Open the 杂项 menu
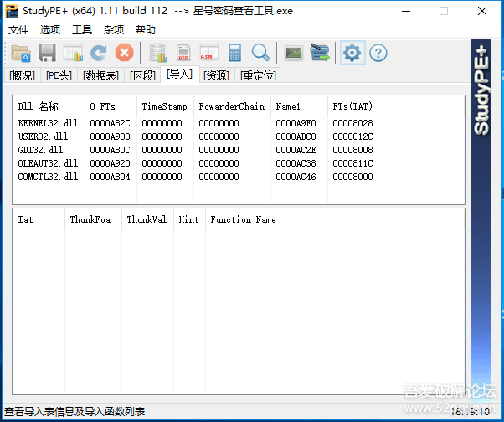Screen dimensions: 504x422 click(114, 30)
